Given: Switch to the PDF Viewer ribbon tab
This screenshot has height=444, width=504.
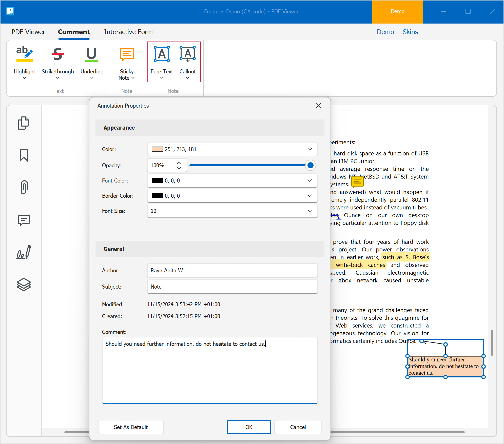Looking at the screenshot, I should [28, 32].
